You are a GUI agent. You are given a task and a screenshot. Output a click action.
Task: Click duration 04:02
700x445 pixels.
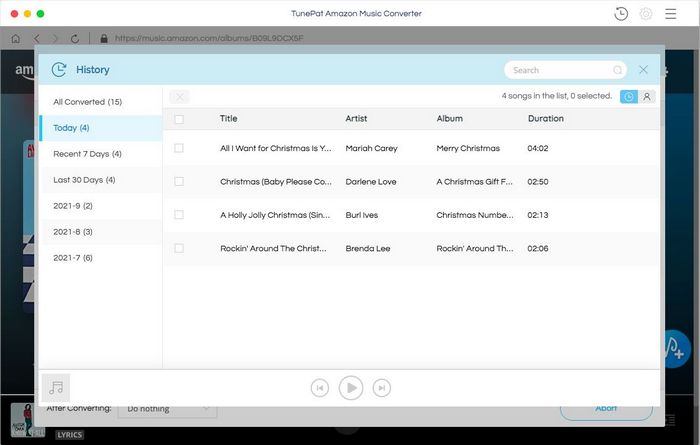[538, 148]
